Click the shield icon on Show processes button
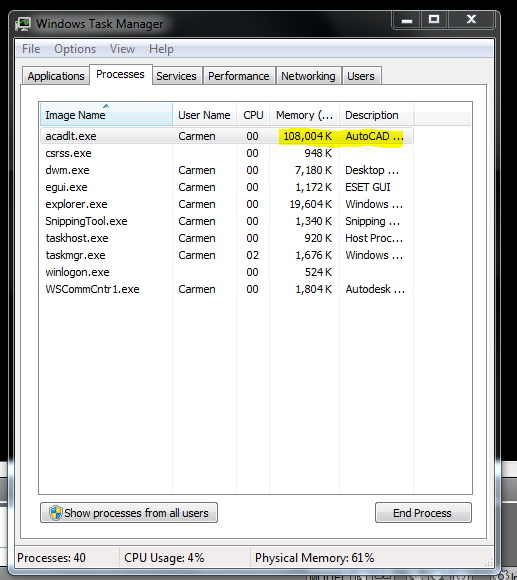Image resolution: width=517 pixels, height=580 pixels. [x=55, y=513]
